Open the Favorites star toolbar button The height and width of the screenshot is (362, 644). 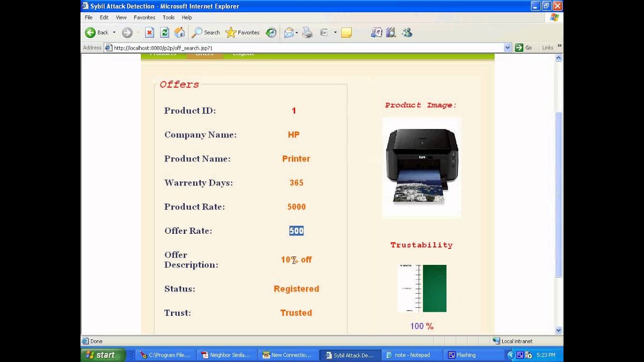(x=243, y=33)
